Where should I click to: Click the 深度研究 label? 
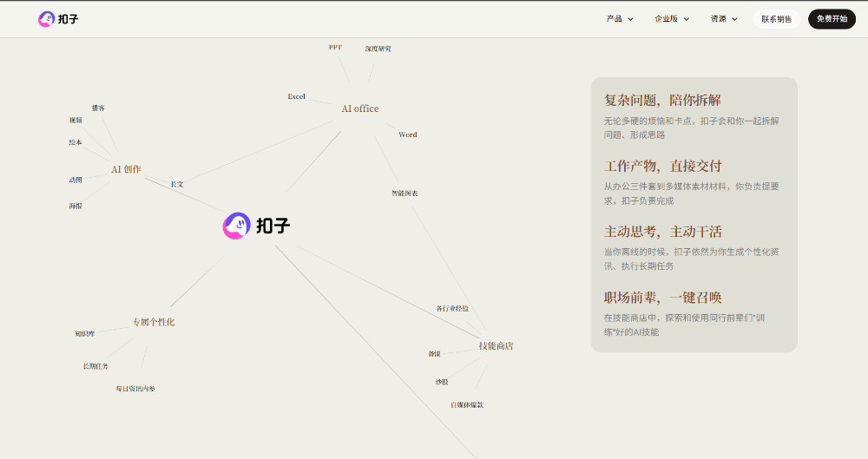(378, 49)
